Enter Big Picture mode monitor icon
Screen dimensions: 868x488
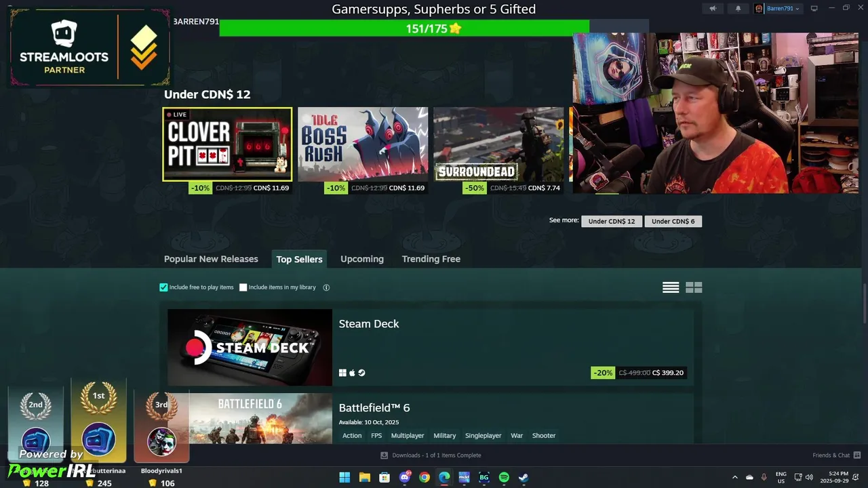814,9
